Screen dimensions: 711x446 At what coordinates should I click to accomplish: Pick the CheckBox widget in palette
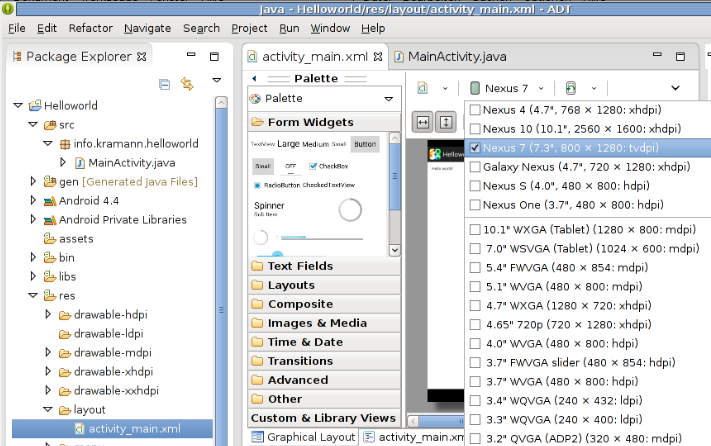tap(329, 166)
